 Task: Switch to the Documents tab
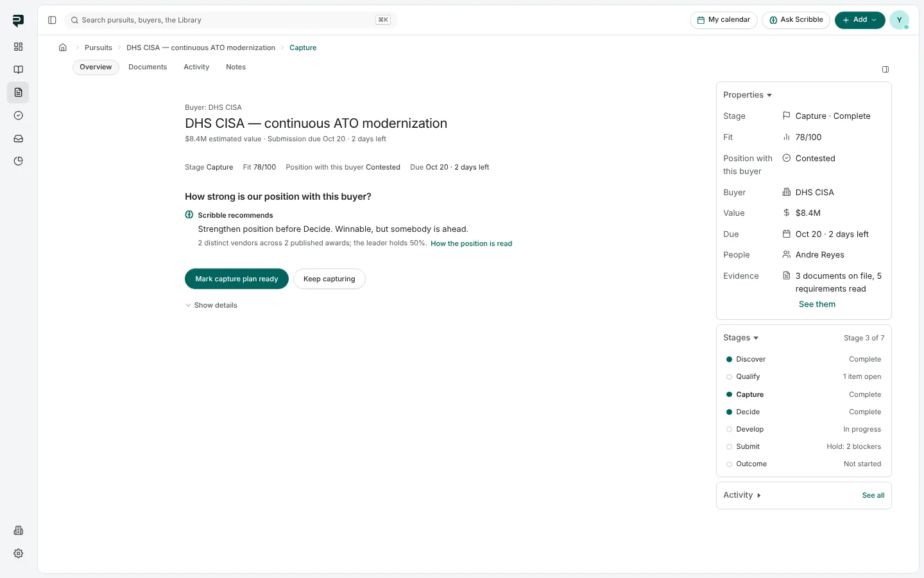tap(148, 67)
